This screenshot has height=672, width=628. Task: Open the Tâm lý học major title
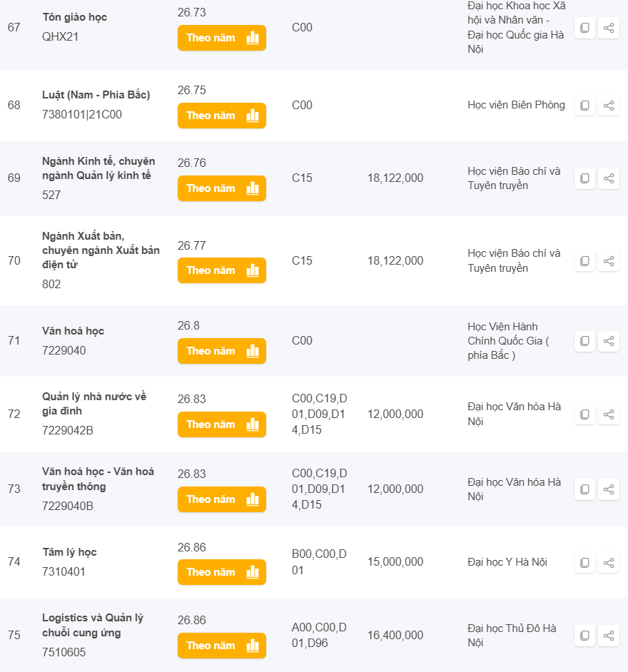point(69,552)
